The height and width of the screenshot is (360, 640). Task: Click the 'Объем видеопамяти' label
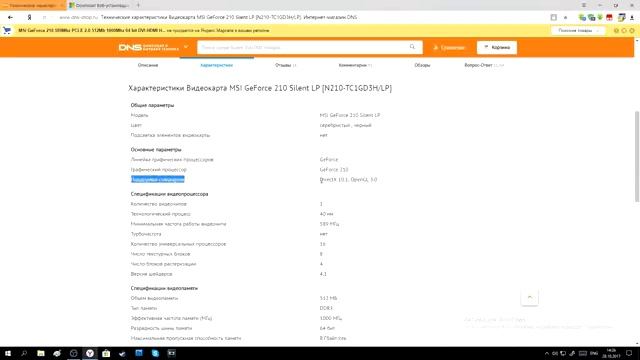click(154, 298)
